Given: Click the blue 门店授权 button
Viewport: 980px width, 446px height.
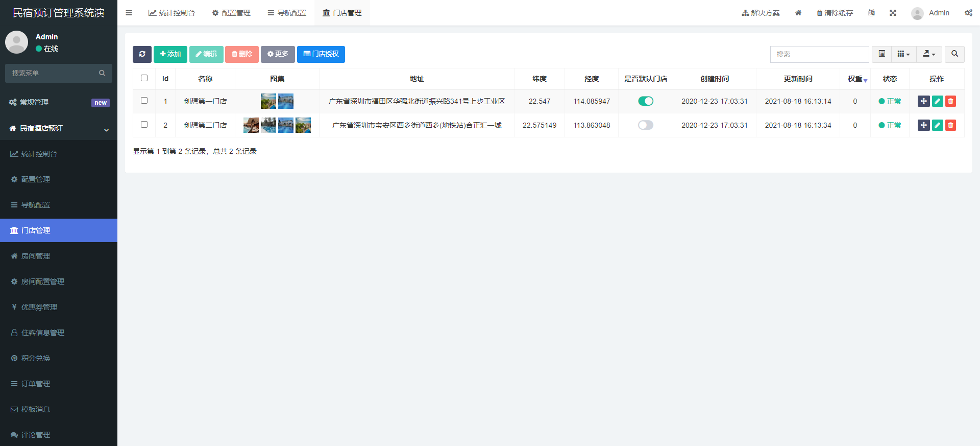Looking at the screenshot, I should (321, 54).
